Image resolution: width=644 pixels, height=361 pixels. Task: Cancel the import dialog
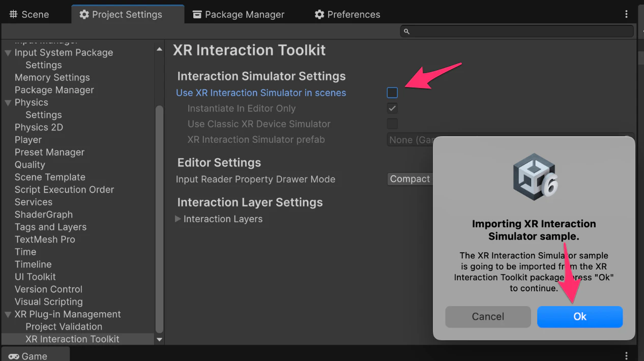click(488, 317)
